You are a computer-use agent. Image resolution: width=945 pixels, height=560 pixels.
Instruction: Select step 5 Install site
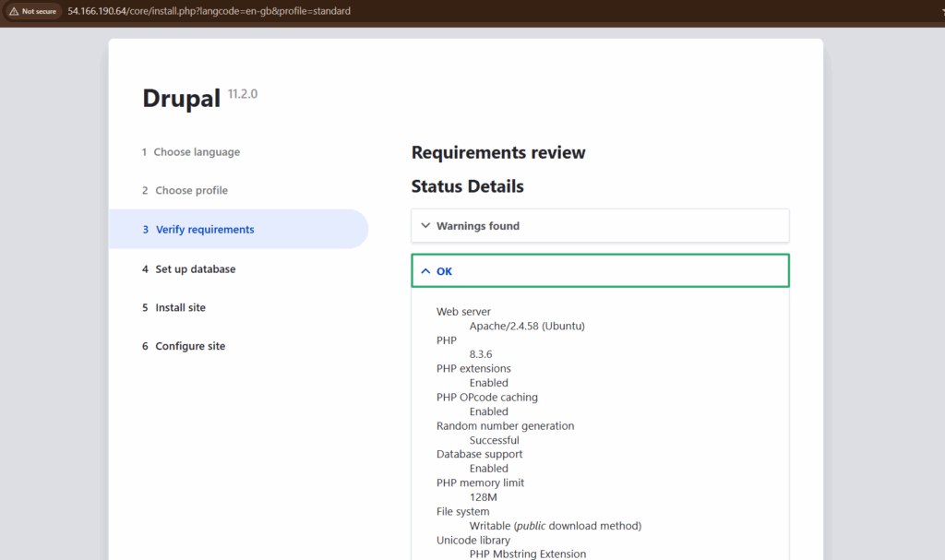173,307
